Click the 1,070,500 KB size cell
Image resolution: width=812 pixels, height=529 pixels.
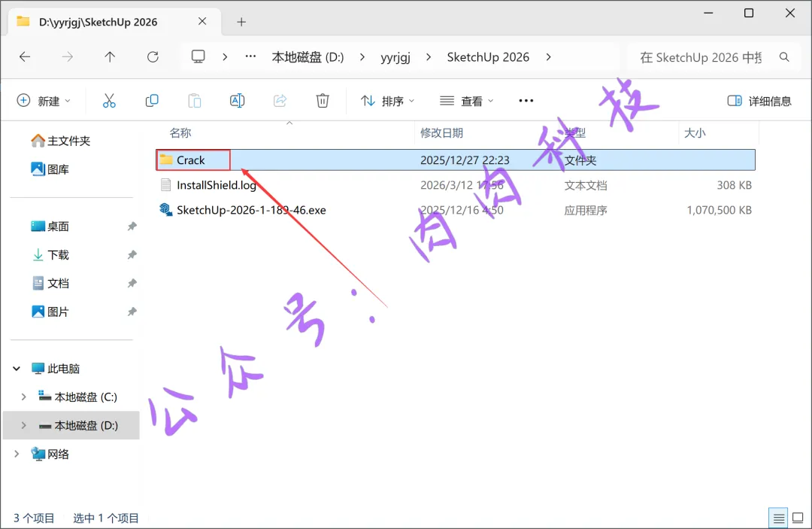719,210
